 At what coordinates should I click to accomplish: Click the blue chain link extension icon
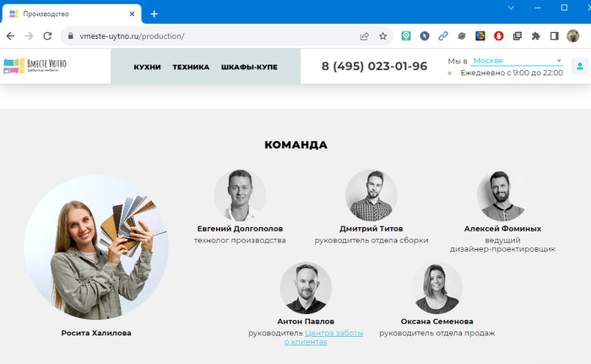[x=443, y=36]
